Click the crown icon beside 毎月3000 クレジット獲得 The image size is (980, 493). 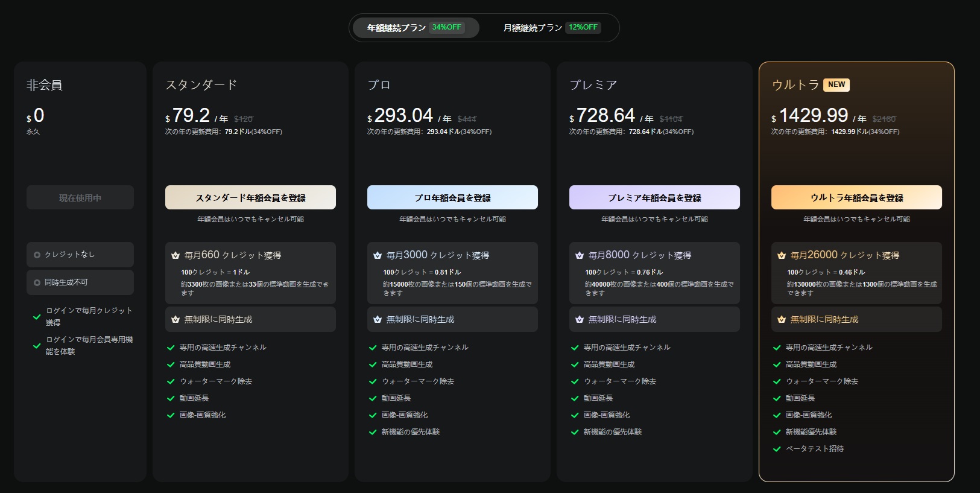click(378, 256)
